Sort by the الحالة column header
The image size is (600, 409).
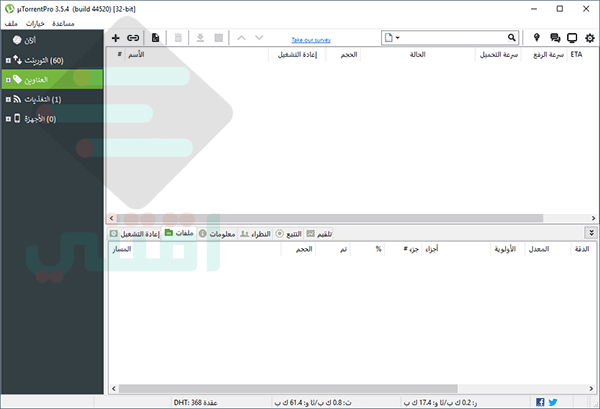[x=417, y=55]
